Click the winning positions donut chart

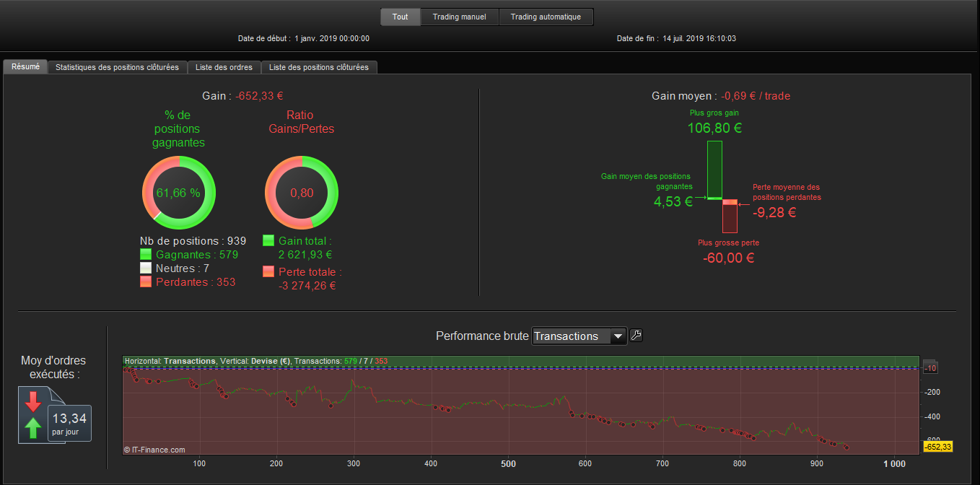click(178, 193)
